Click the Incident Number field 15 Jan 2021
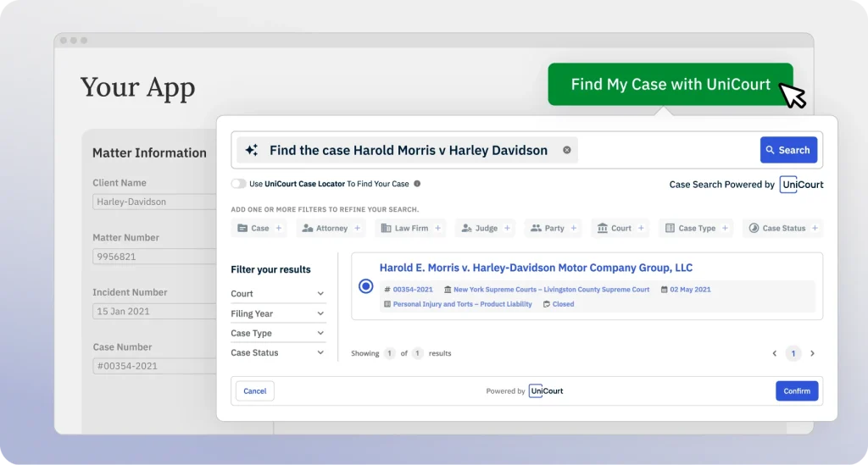This screenshot has width=868, height=465. 155,312
